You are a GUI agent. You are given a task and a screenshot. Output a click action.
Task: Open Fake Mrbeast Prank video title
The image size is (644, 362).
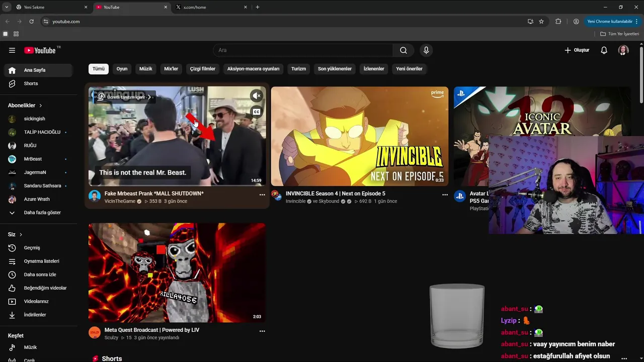[x=154, y=194]
